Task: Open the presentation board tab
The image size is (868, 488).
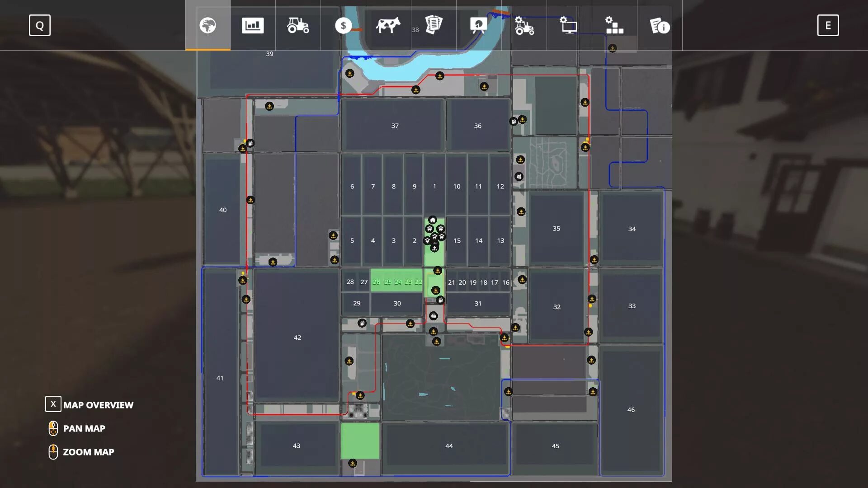Action: (x=479, y=25)
